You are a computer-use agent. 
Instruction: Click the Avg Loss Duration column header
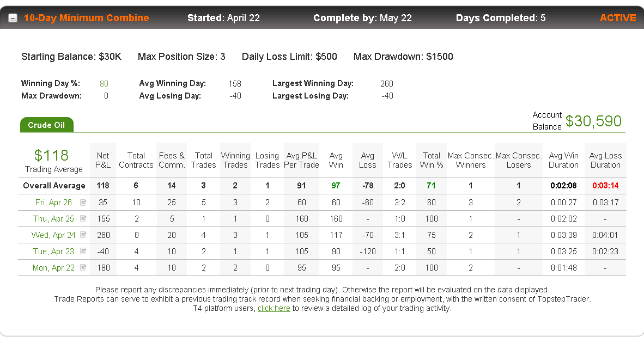coord(605,160)
